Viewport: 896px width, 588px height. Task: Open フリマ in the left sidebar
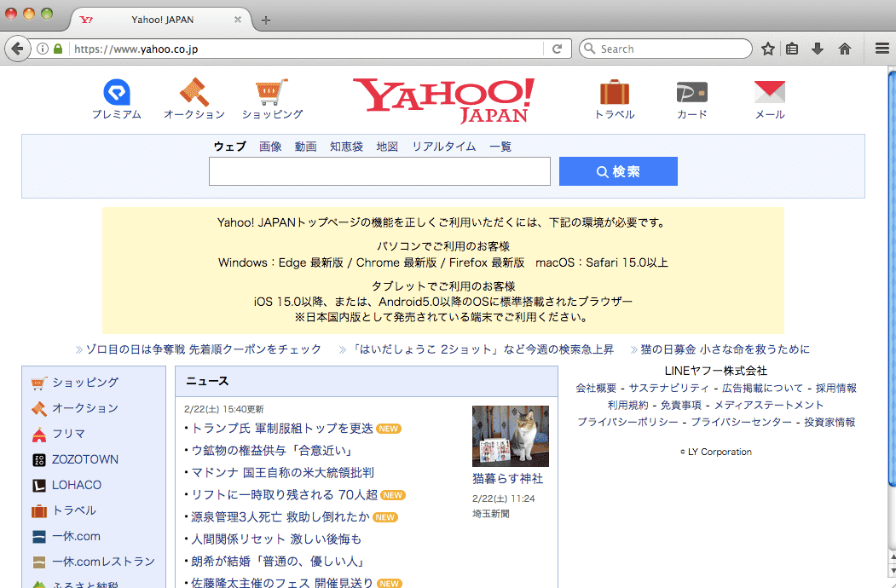pyautogui.click(x=68, y=434)
